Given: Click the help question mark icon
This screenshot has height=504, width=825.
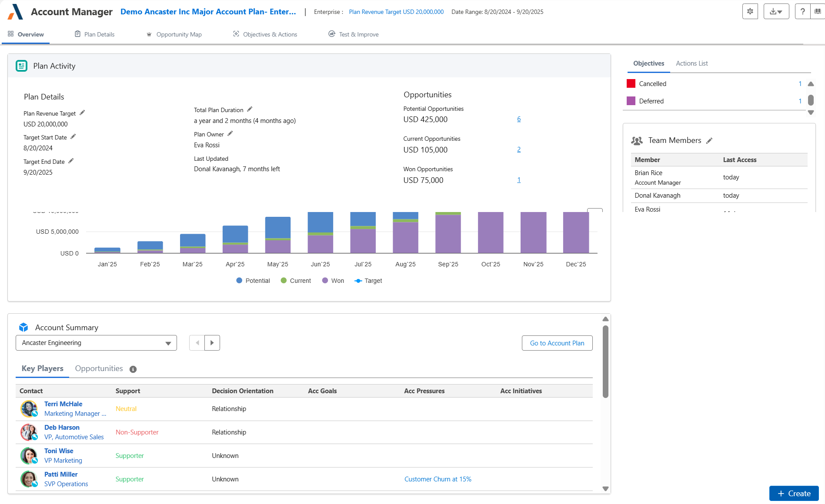Looking at the screenshot, I should pos(802,12).
